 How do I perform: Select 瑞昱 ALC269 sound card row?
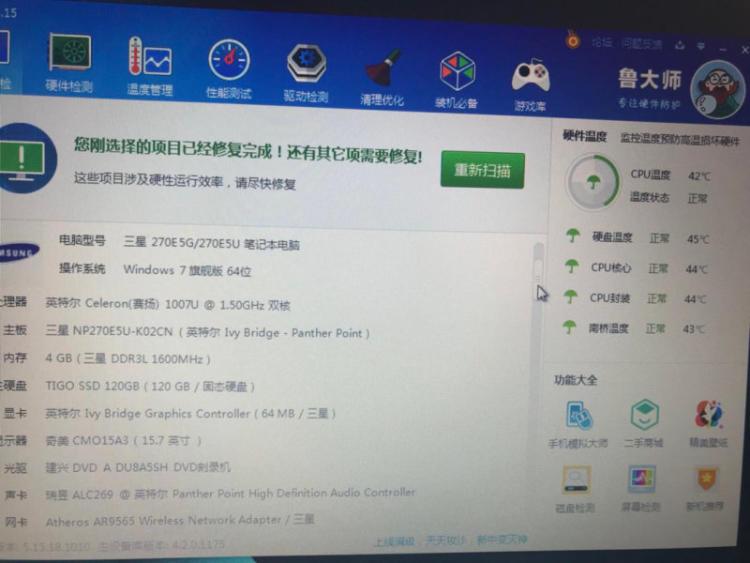coord(209,494)
